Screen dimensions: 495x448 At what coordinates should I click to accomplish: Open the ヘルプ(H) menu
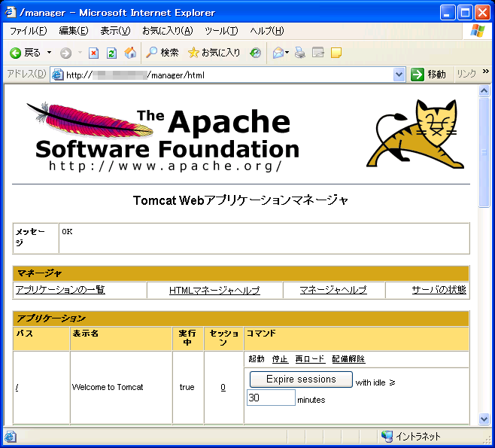tap(267, 31)
